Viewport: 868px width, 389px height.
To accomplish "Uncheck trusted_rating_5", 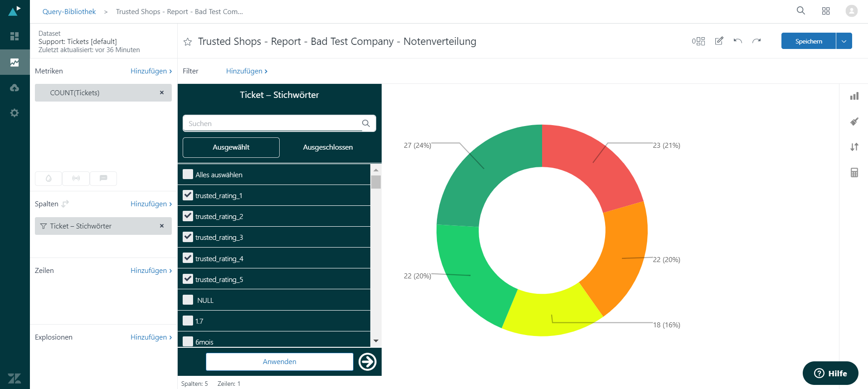I will [x=188, y=279].
